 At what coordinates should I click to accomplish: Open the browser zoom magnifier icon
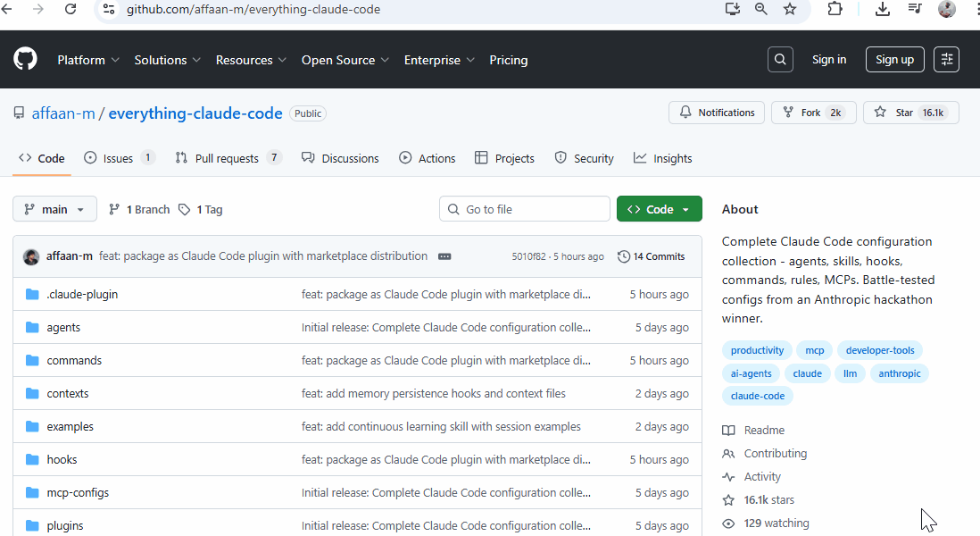[760, 9]
